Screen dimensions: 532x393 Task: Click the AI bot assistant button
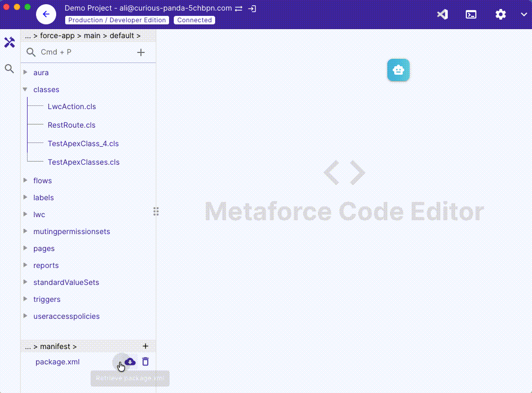click(x=398, y=70)
